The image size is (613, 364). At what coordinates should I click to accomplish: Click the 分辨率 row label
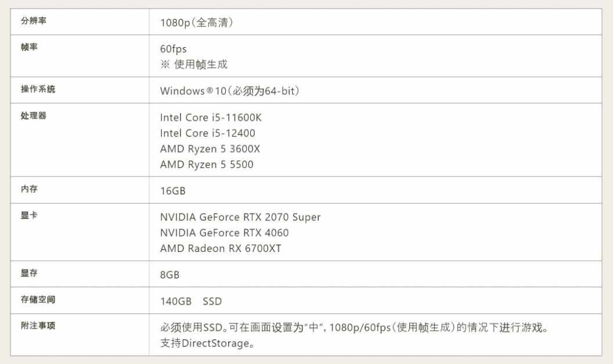click(x=34, y=21)
